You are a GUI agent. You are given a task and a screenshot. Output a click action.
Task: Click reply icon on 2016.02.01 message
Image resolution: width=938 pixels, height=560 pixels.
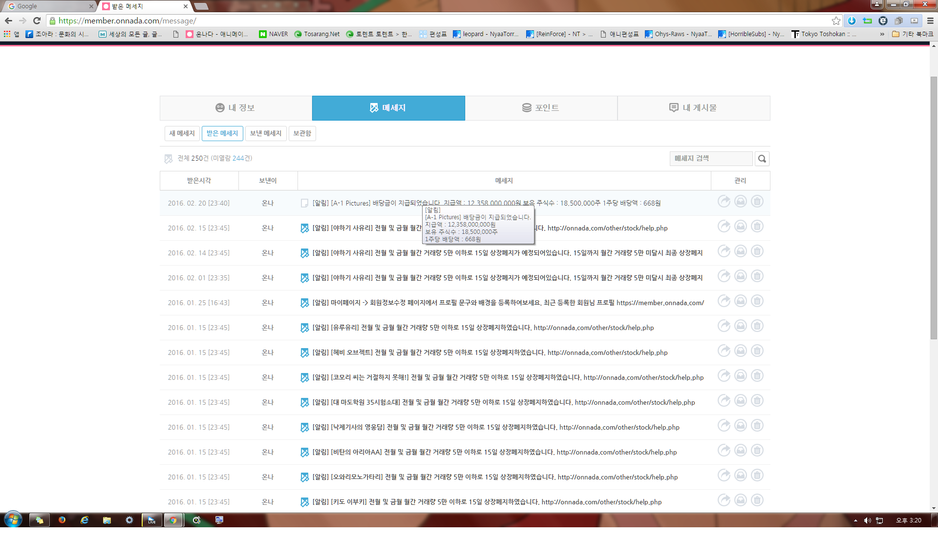pyautogui.click(x=724, y=276)
